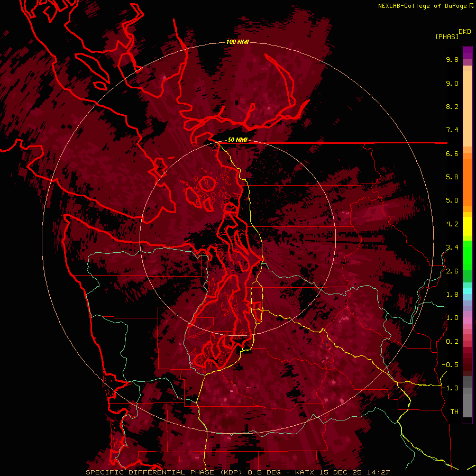Click the 0.2 scale label
Viewport: 476px width, 476px height.
click(452, 342)
